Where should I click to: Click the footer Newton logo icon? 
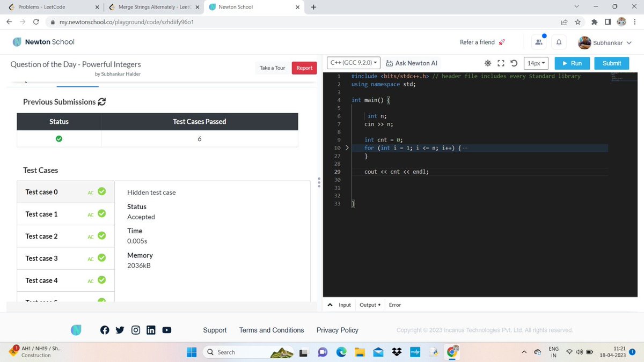pos(76,330)
